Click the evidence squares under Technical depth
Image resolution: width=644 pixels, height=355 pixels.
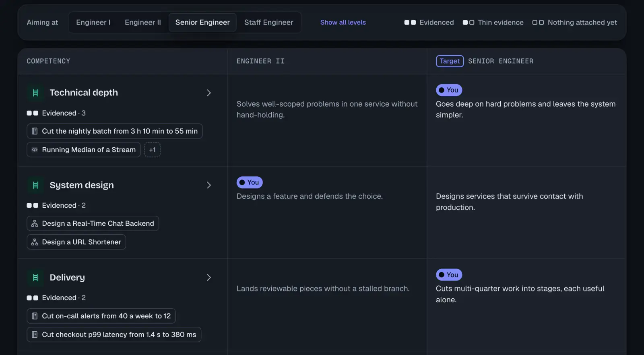point(32,113)
